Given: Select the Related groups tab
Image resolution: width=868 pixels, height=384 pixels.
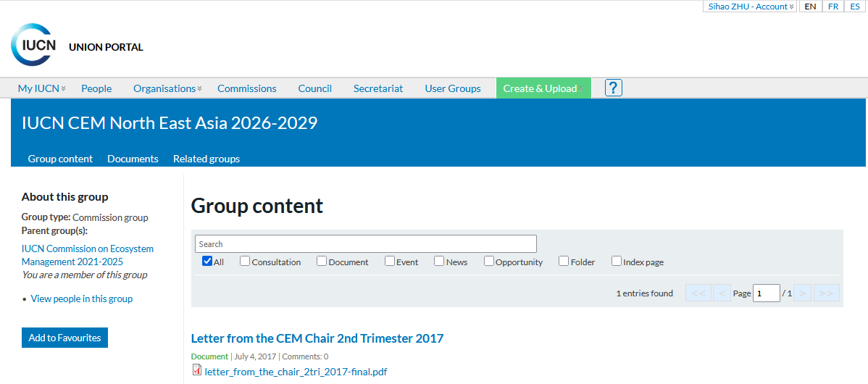Looking at the screenshot, I should click(x=206, y=159).
